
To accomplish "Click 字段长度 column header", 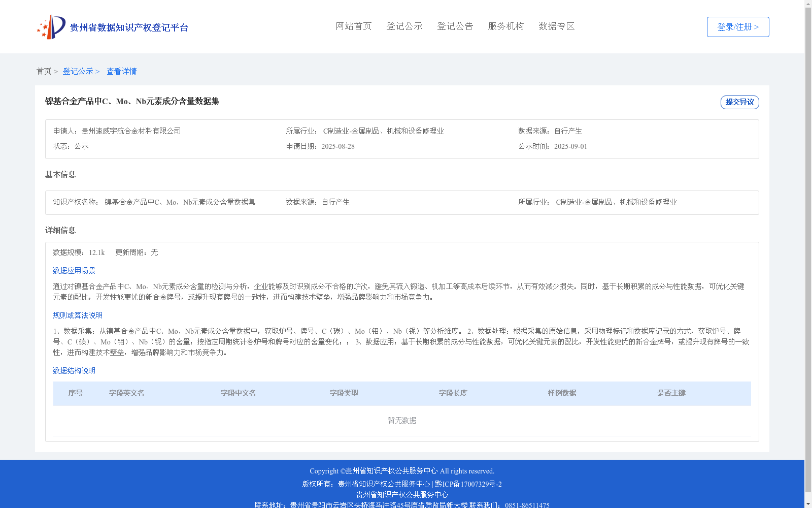I will coord(453,393).
